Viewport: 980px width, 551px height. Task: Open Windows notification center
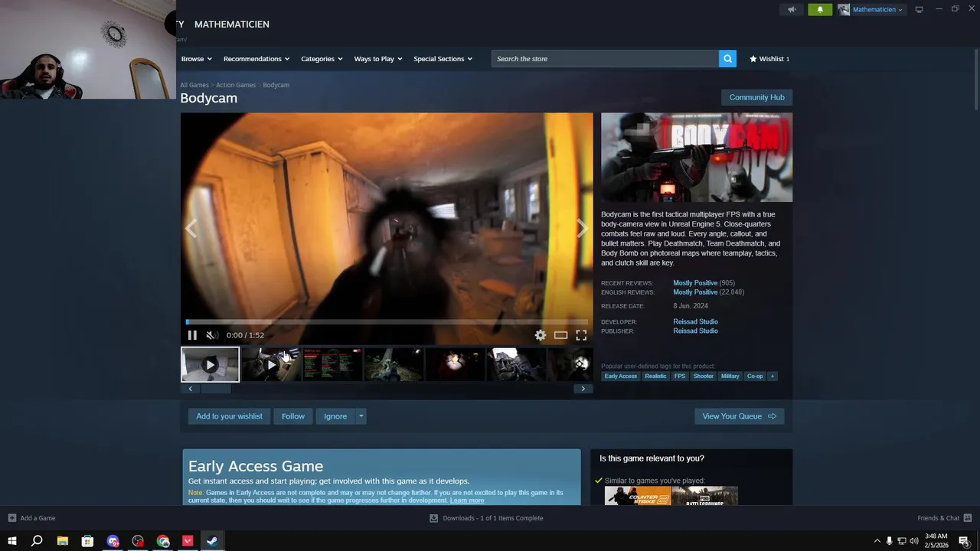[964, 541]
